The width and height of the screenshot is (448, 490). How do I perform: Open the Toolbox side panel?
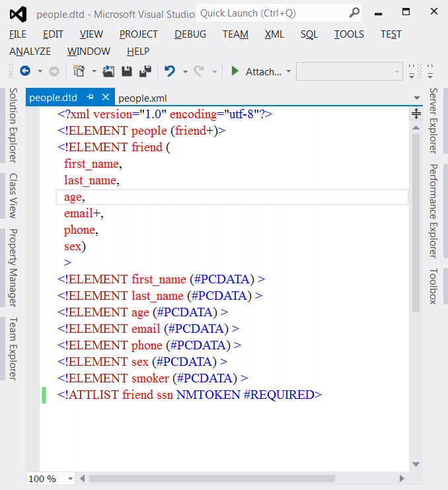coord(433,286)
